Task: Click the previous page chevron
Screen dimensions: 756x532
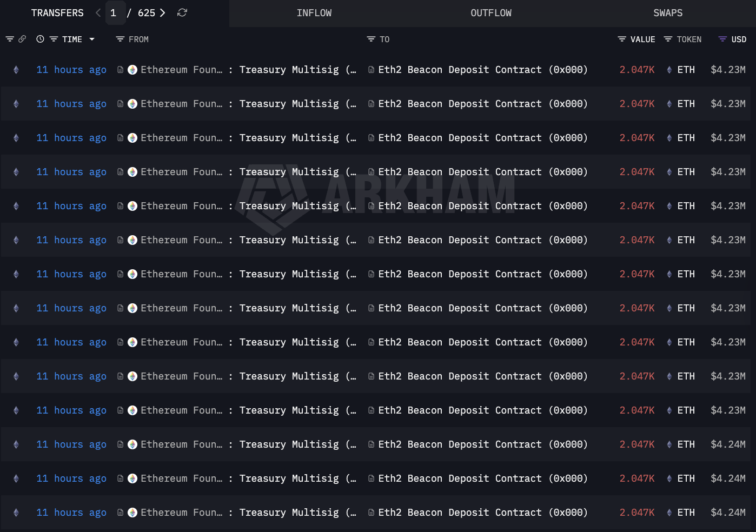Action: [97, 12]
